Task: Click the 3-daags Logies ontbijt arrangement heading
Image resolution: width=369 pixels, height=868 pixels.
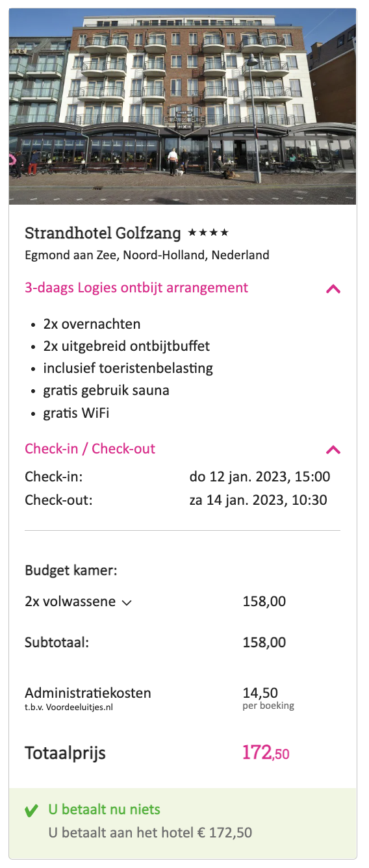Action: [x=136, y=287]
